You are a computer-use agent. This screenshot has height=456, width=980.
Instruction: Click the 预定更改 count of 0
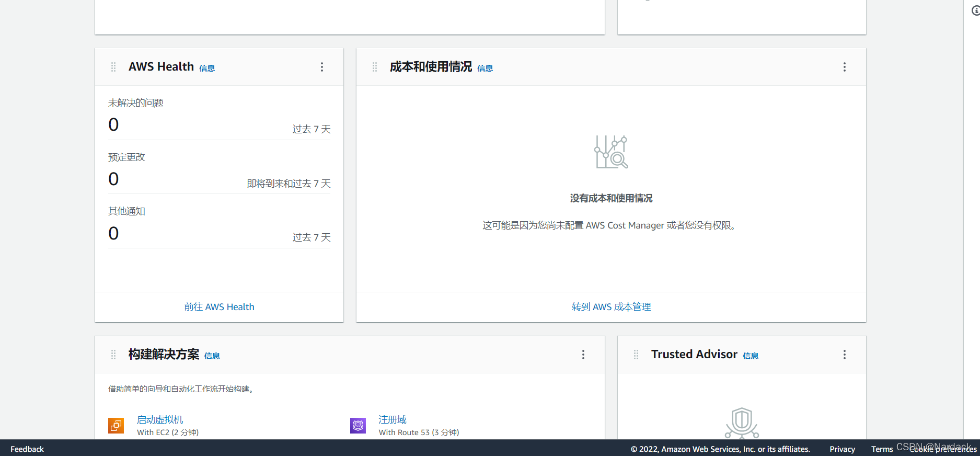[113, 179]
